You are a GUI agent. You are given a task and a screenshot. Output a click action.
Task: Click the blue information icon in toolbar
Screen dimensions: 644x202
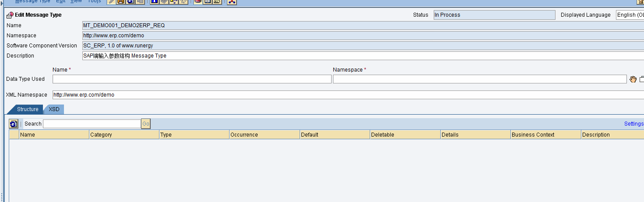154,2
